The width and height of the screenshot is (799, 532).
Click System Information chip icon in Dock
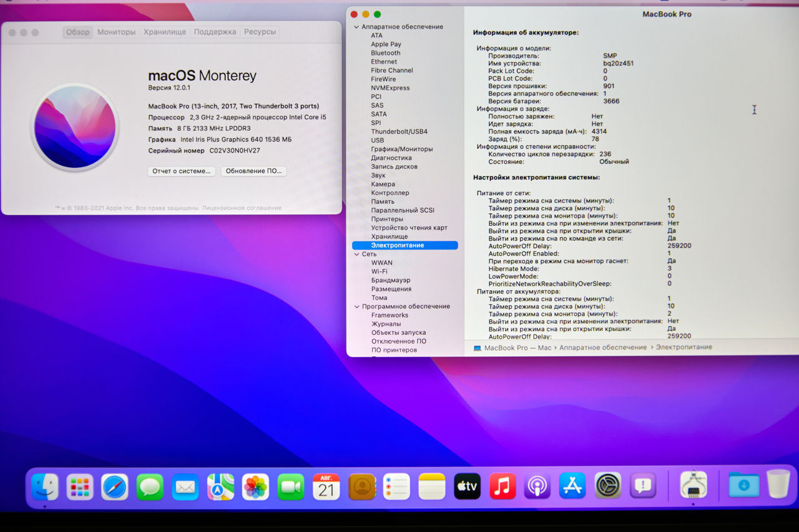pos(693,485)
